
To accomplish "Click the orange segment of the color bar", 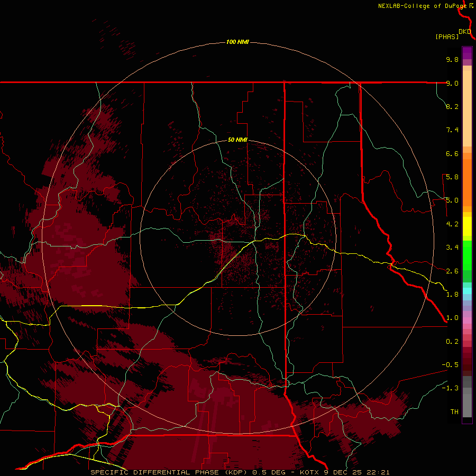I will (x=467, y=182).
